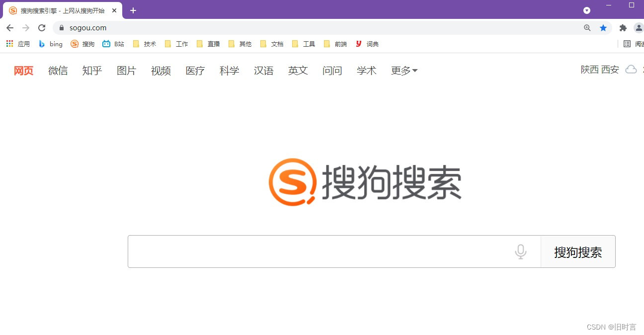The image size is (644, 335).
Task: Open the 工具 bookmark folder
Action: pos(304,44)
